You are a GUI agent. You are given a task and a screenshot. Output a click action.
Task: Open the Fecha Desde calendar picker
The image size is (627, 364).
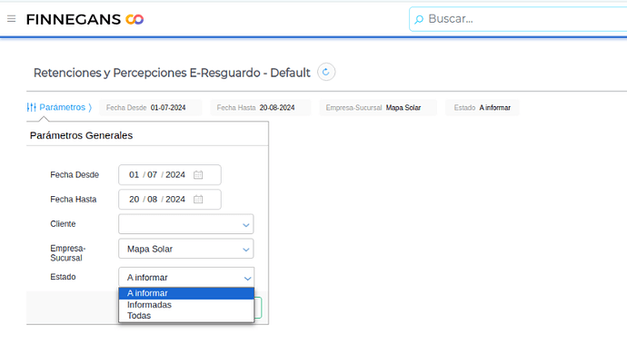198,174
